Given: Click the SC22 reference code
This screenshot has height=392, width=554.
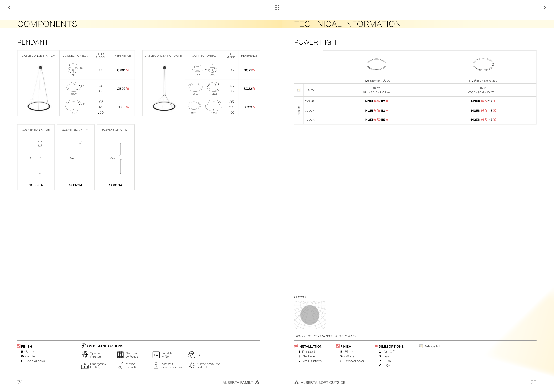Looking at the screenshot, I should (248, 89).
